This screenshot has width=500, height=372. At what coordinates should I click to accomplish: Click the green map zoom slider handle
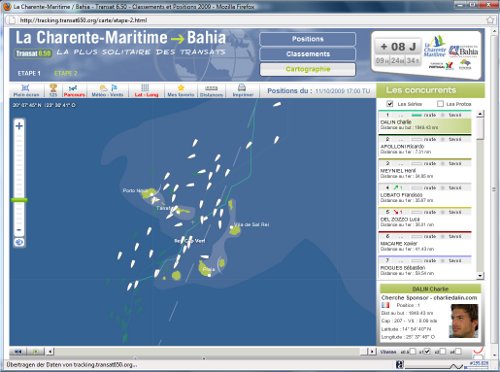(x=19, y=200)
